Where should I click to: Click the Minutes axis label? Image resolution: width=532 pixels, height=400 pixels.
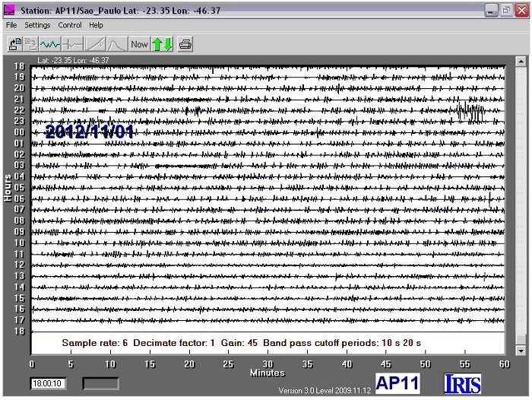click(x=268, y=373)
